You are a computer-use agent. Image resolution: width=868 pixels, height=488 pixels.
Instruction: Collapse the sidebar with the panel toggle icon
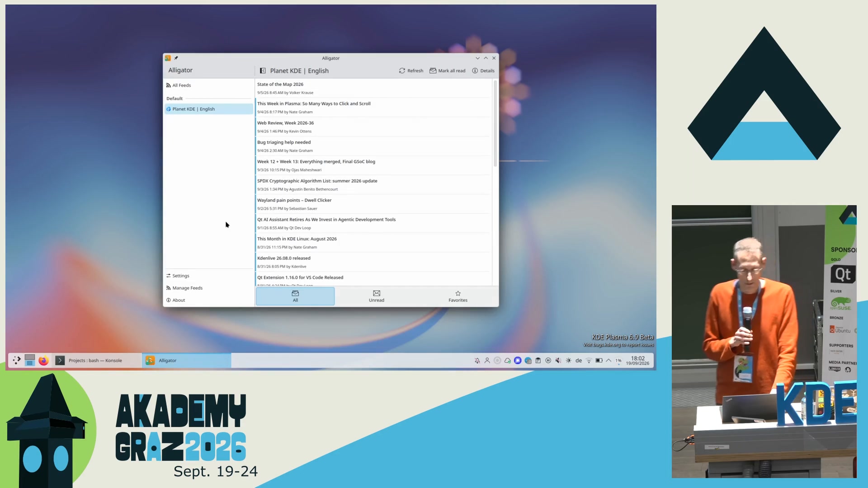click(263, 70)
